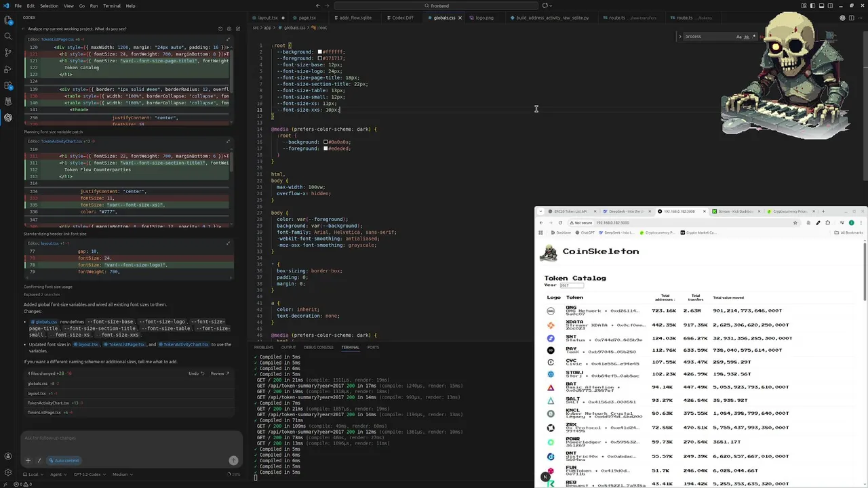Switch to the layout.tsx editor tab

point(268,18)
